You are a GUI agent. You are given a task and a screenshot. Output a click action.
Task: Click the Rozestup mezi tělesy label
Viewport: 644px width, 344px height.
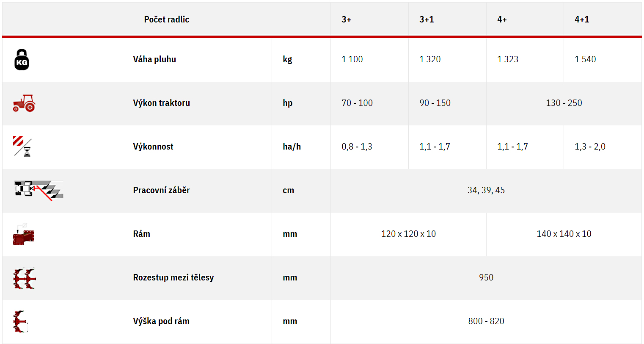point(173,277)
